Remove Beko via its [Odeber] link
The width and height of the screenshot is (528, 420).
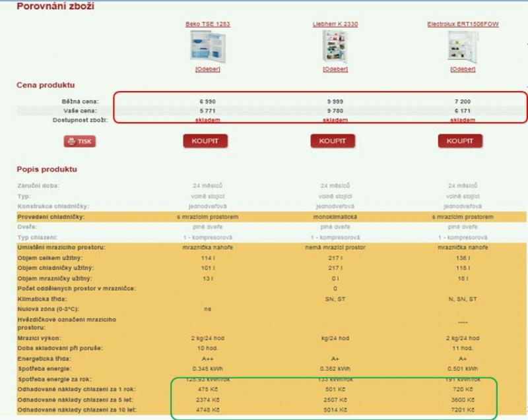coord(208,69)
